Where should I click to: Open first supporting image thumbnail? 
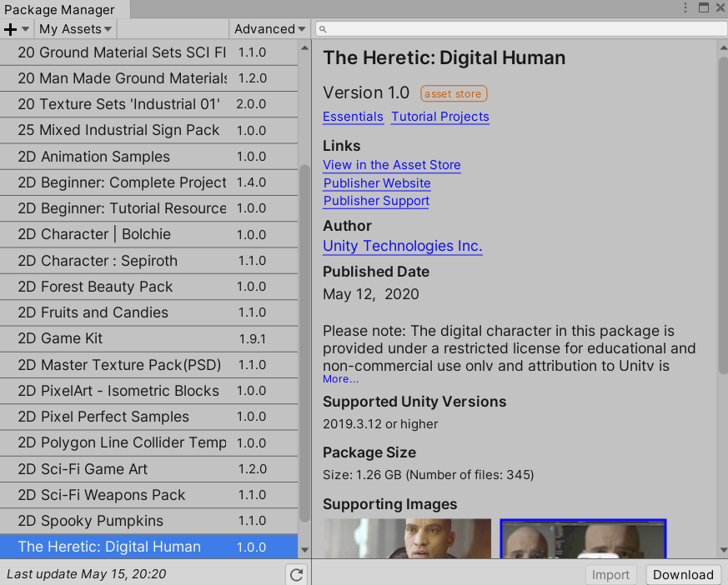[x=407, y=538]
